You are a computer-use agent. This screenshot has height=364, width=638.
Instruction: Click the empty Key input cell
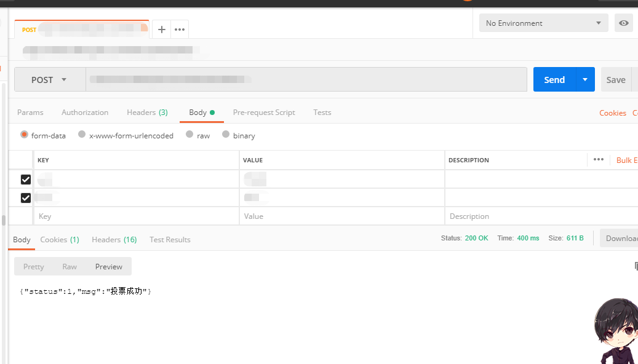pos(137,216)
